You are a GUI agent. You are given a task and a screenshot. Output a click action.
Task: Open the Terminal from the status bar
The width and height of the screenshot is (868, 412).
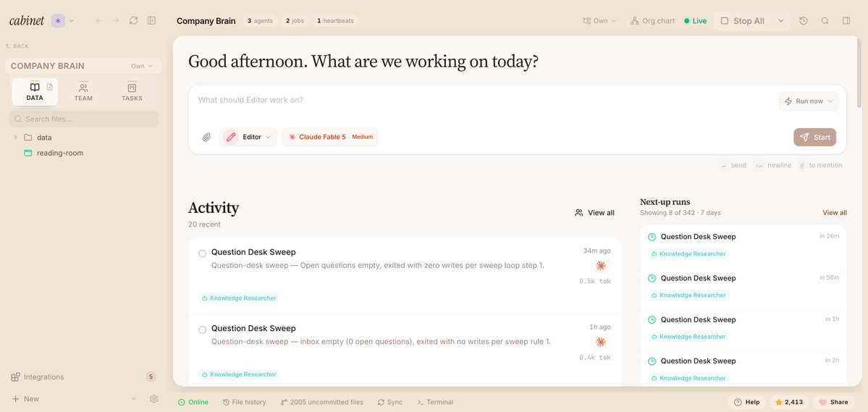pyautogui.click(x=435, y=402)
